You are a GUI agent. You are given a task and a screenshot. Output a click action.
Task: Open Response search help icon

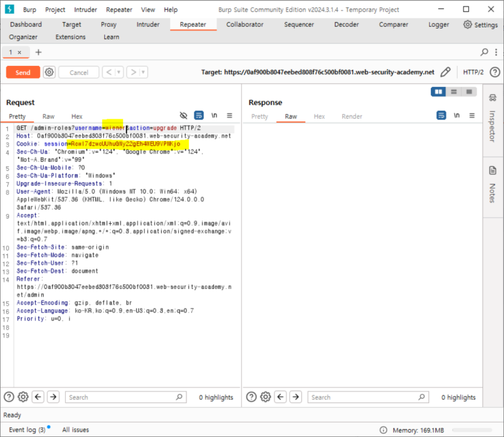252,397
